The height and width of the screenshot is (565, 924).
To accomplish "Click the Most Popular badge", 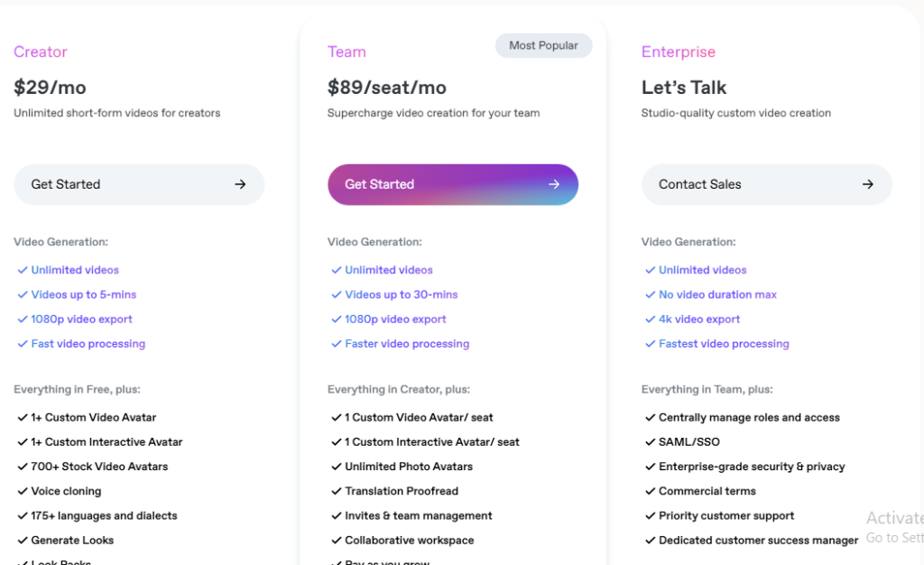I will pyautogui.click(x=543, y=45).
